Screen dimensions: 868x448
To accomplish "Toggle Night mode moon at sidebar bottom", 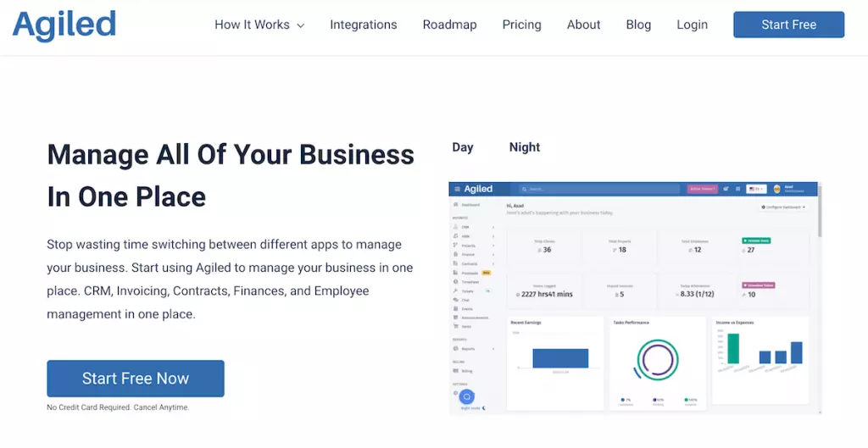I will 484,408.
